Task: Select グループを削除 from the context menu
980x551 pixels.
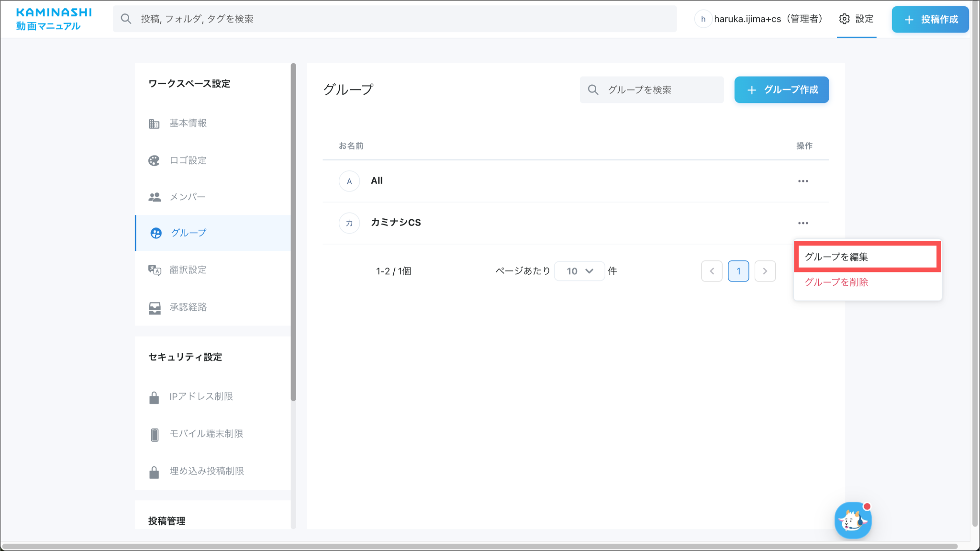Action: click(836, 282)
